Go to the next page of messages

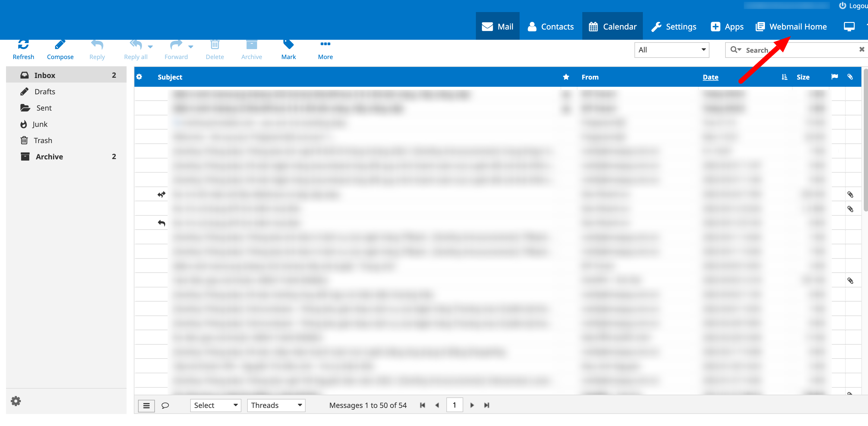(472, 405)
